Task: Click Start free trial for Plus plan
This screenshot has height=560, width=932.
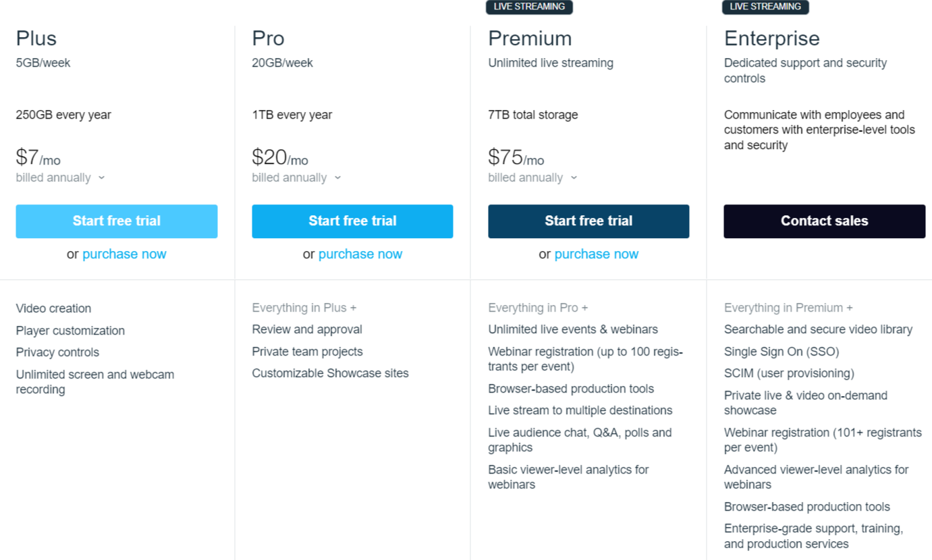Action: pos(117,221)
